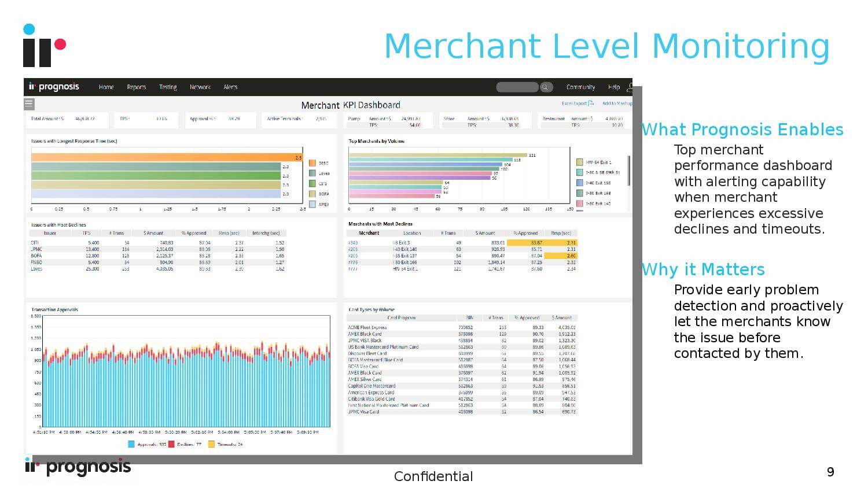
Task: Open the Alerts menu
Action: click(x=230, y=87)
